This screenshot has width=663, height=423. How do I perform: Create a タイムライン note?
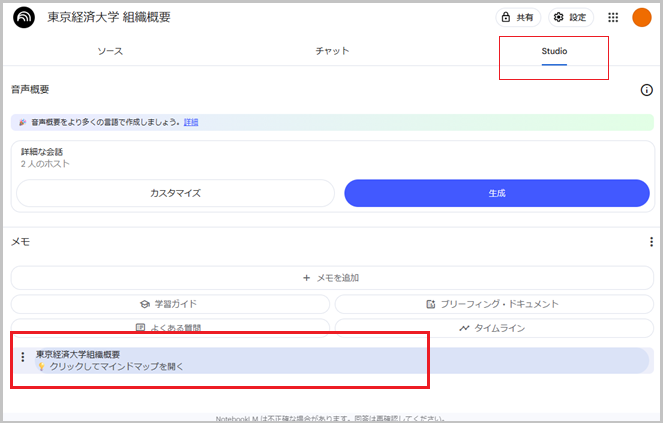(494, 328)
